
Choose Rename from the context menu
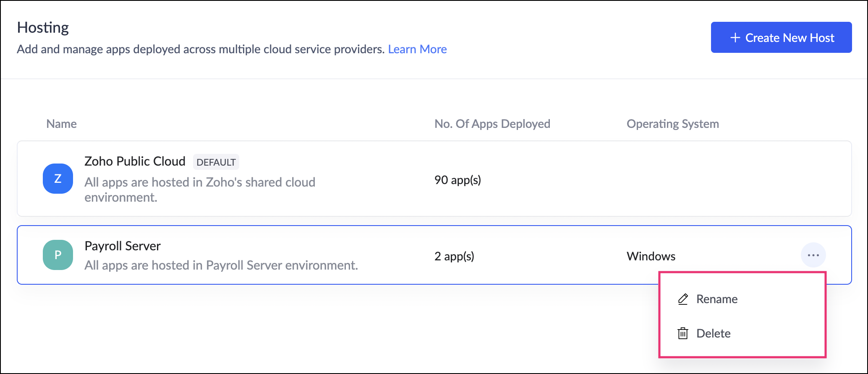coord(716,299)
